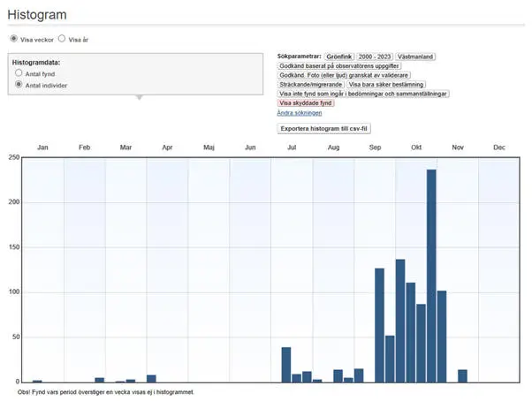Open the 'Ändra sökningen' link
This screenshot has width=532, height=401.
tap(300, 113)
